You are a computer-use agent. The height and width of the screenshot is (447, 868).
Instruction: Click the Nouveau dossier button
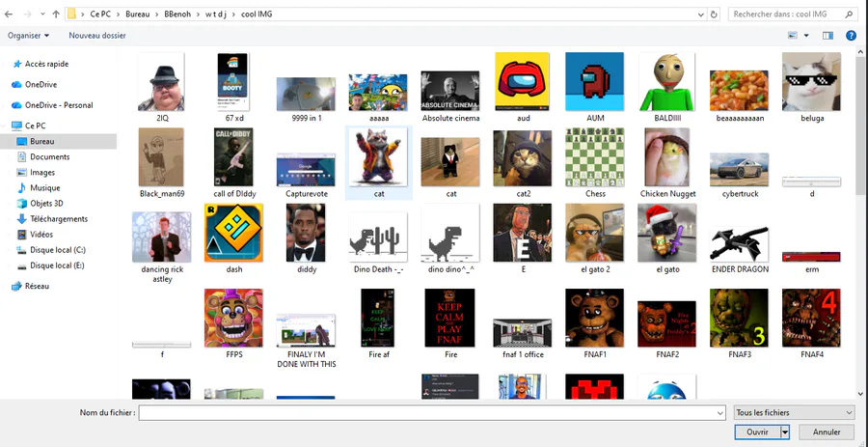coord(97,36)
